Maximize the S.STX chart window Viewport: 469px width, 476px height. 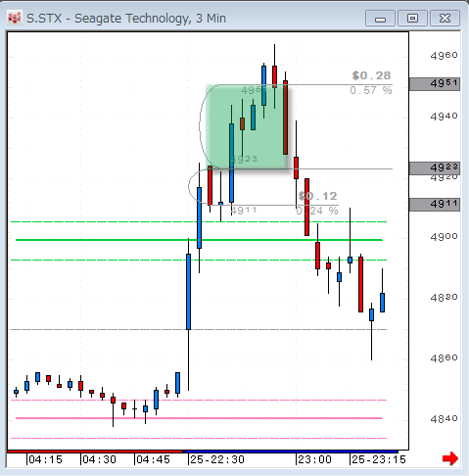coord(412,19)
